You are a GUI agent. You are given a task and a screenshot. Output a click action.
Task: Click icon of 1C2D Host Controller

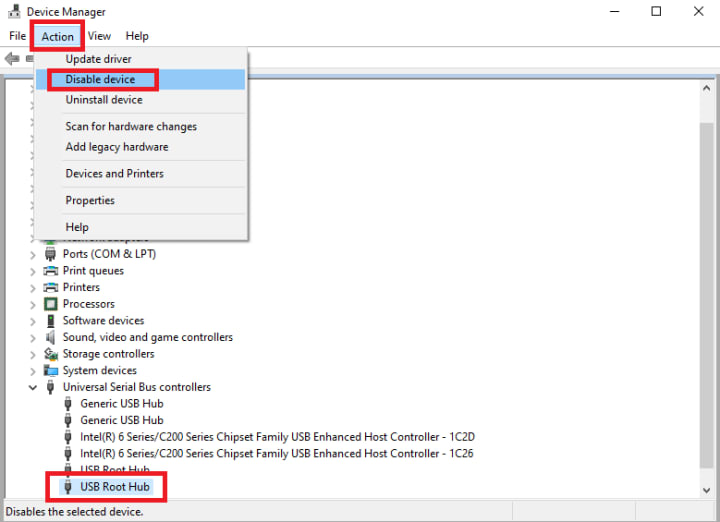[68, 437]
